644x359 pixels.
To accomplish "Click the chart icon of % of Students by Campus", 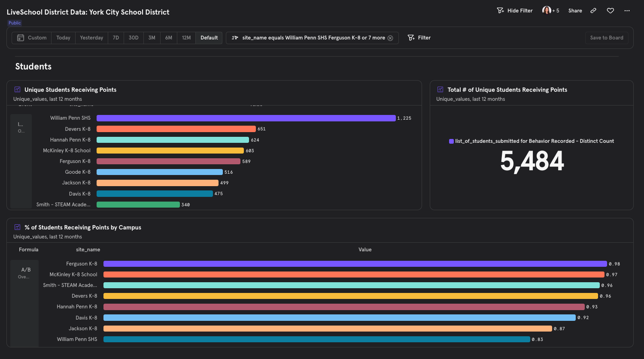I will point(18,227).
